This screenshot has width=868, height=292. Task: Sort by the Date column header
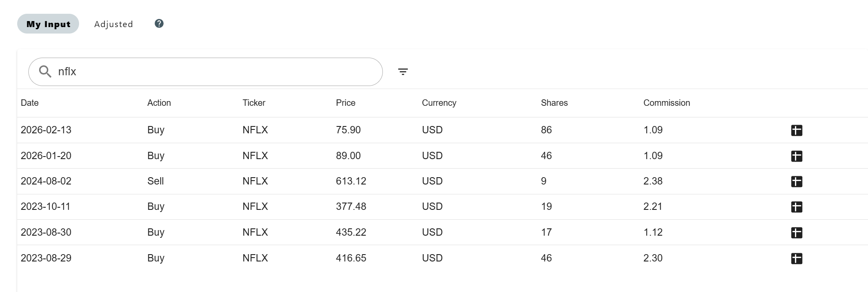pyautogui.click(x=30, y=103)
